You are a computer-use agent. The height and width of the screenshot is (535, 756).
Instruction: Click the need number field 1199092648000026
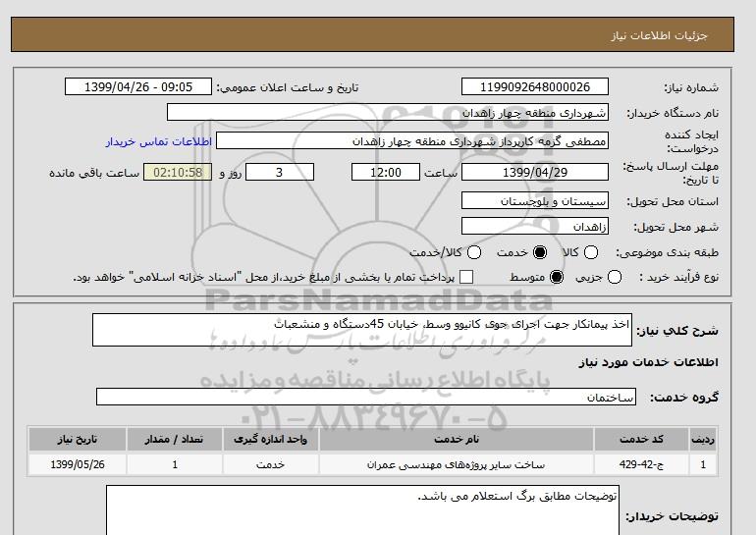click(535, 86)
